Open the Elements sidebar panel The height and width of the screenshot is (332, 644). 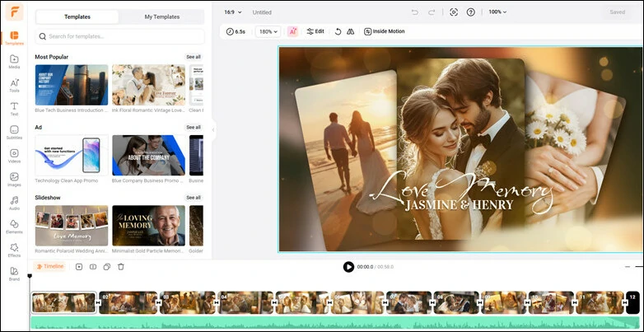point(14,227)
